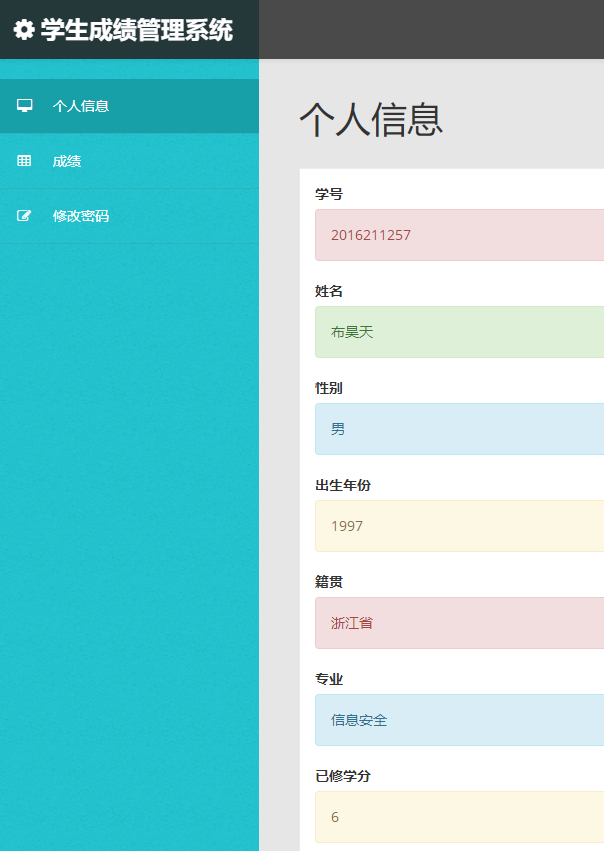Screen dimensions: 604x851
Task: Click the 姓名 label
Action: [x=329, y=291]
